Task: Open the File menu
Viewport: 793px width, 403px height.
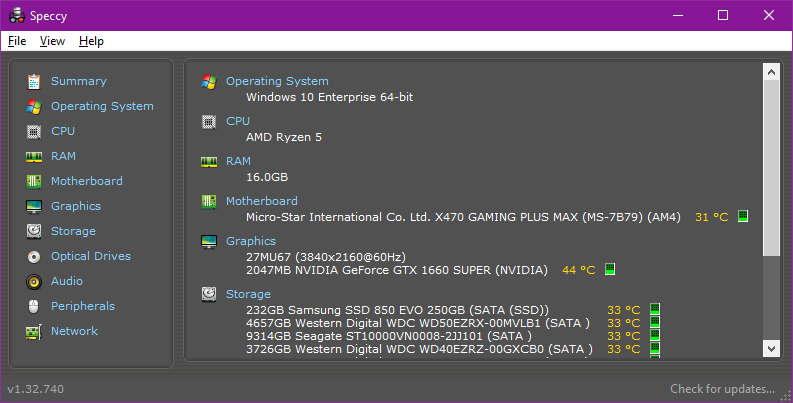Action: point(17,41)
